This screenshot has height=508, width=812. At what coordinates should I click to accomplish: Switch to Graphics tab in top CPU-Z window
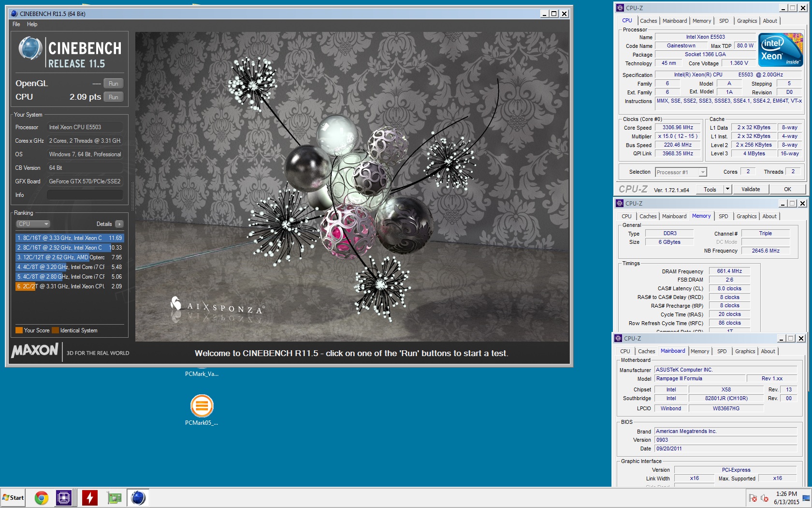click(747, 21)
